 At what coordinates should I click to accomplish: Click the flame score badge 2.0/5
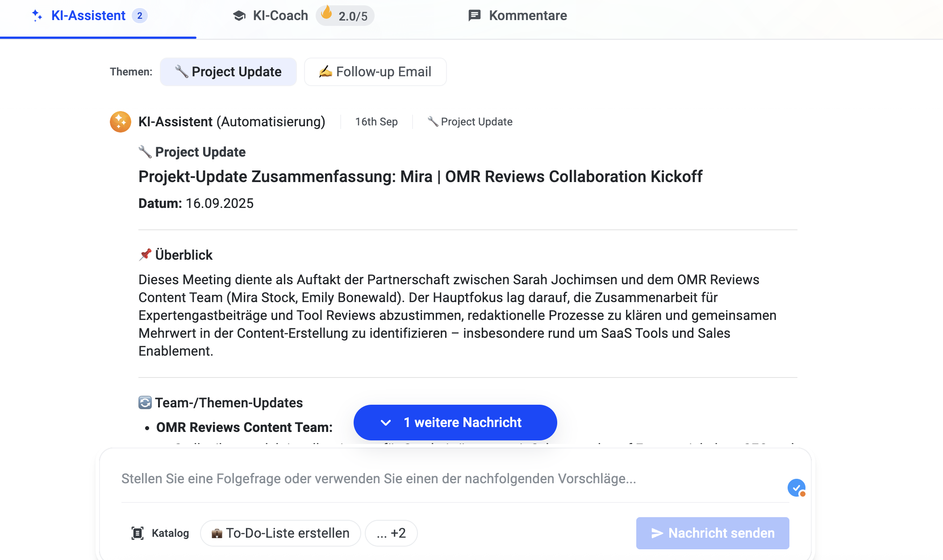(345, 16)
